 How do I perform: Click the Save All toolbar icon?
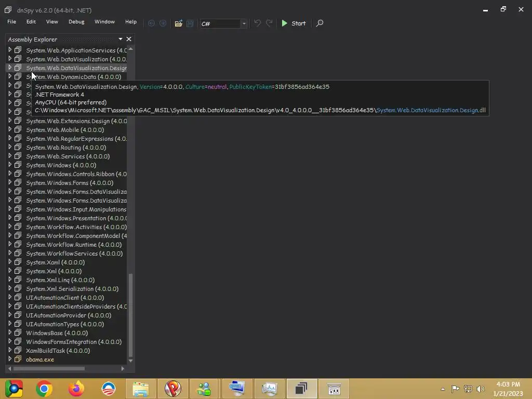coord(190,23)
